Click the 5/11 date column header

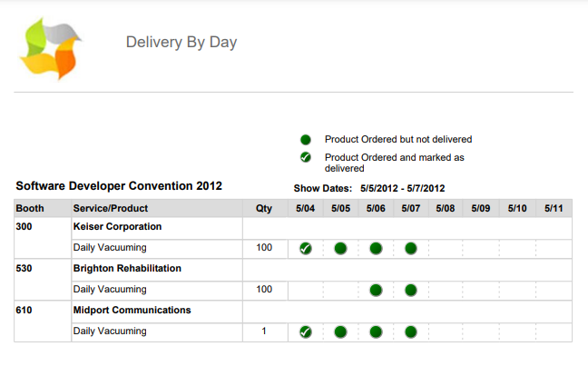coord(554,208)
